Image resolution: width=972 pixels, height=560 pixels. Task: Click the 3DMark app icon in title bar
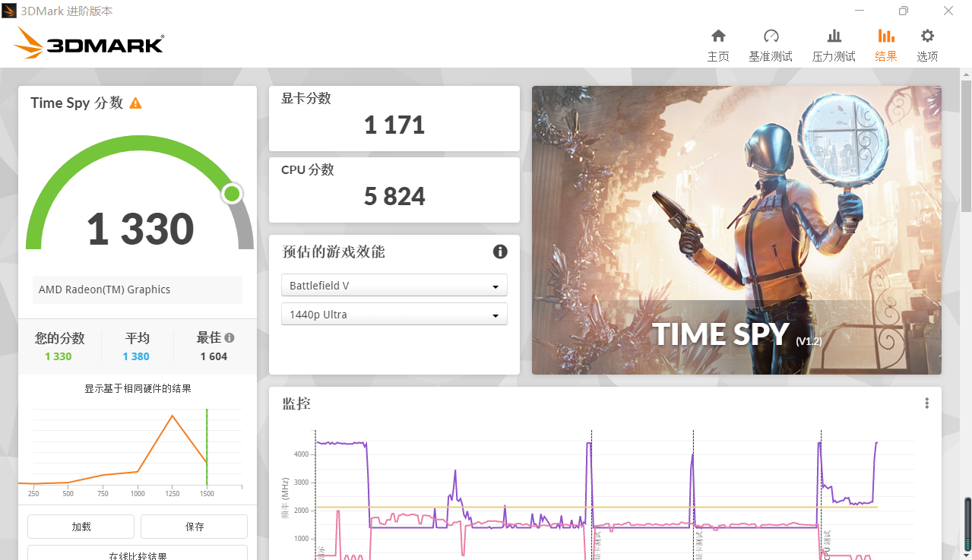[x=8, y=11]
